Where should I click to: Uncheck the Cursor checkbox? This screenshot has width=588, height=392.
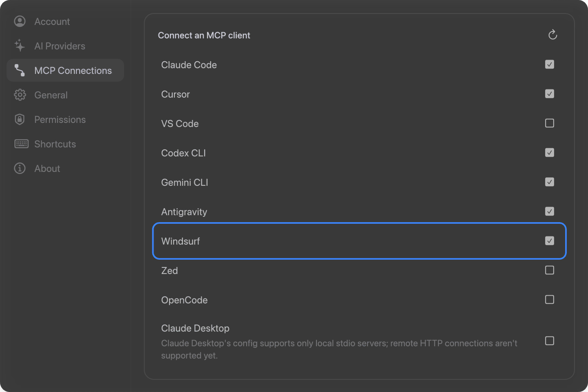[550, 94]
